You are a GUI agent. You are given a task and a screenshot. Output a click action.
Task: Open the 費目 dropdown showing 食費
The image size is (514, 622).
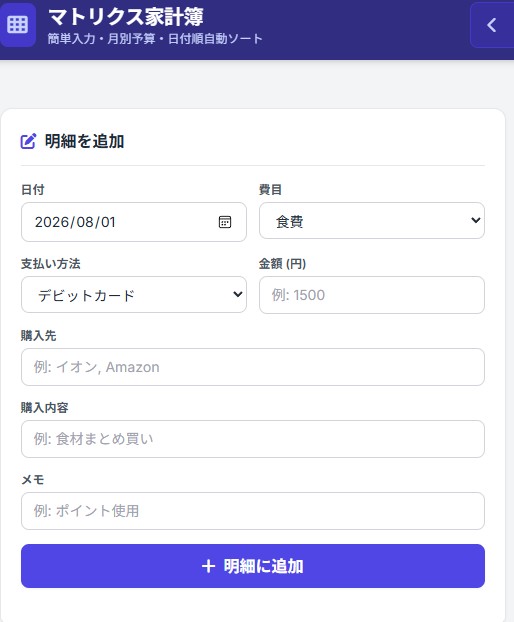372,221
